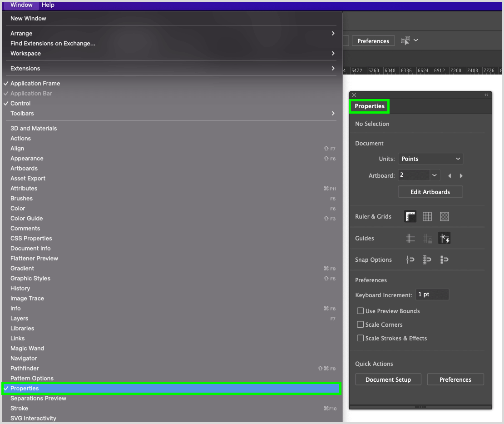Enable the Snap to Grid icon
Viewport: 504px width, 424px height.
[427, 259]
